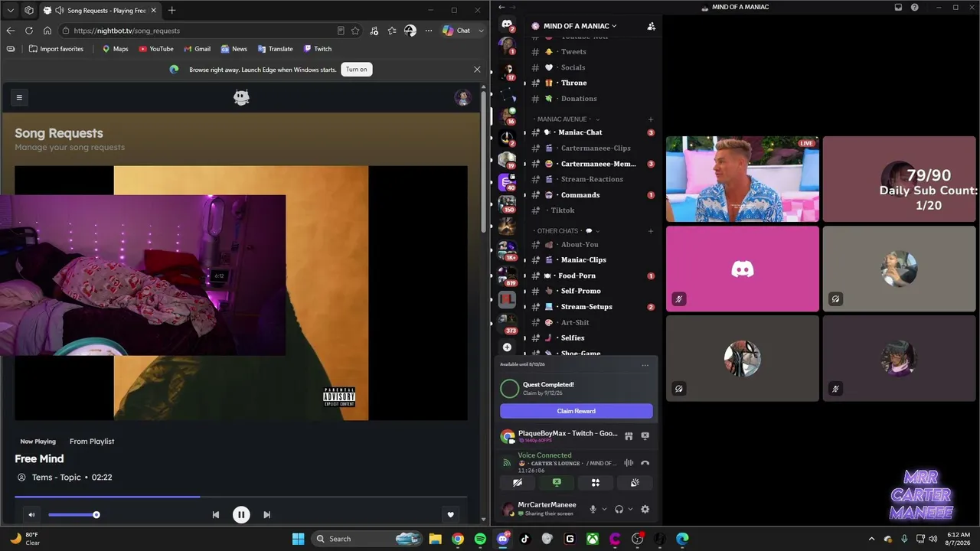Click Import favorites in bookmarks bar
Viewport: 980px width, 551px height.
[56, 49]
